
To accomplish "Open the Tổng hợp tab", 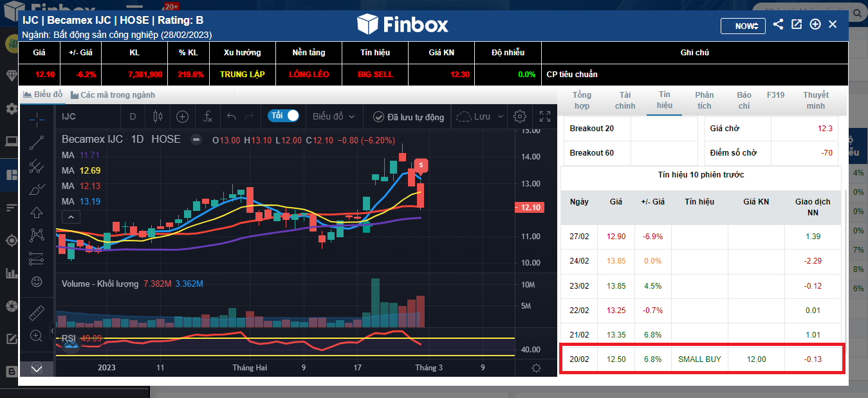I will [x=582, y=100].
